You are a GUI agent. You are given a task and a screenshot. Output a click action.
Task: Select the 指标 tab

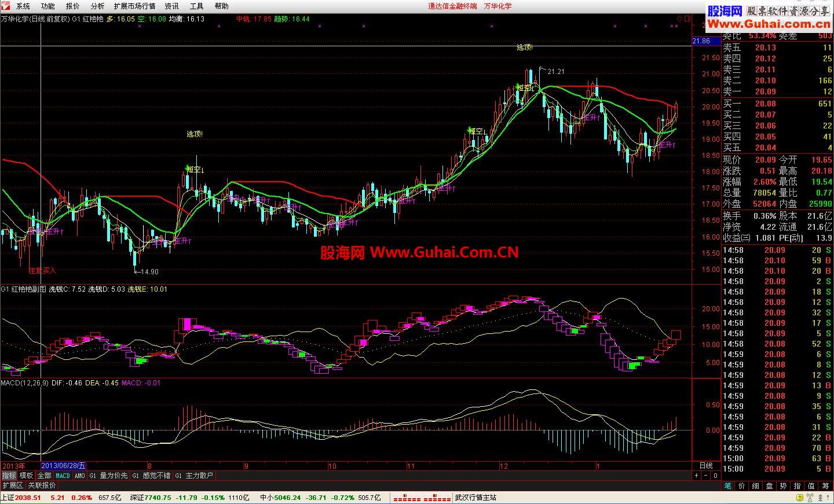click(9, 476)
